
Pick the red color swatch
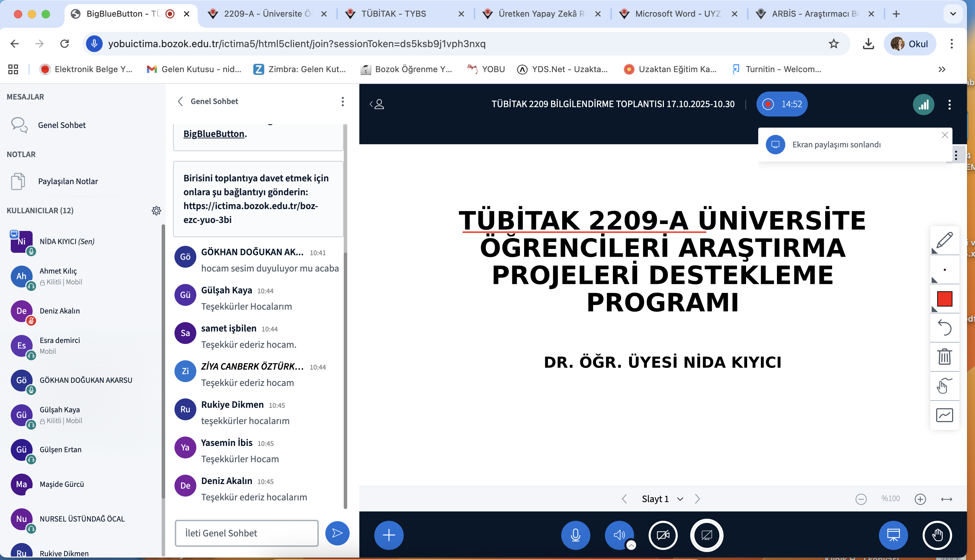click(944, 299)
